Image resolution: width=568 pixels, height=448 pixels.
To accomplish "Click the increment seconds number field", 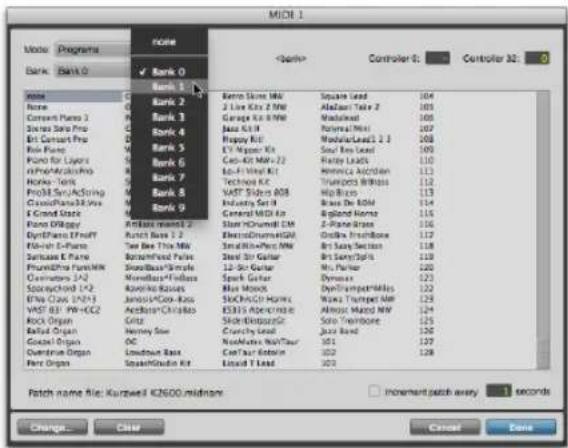I will tap(499, 391).
